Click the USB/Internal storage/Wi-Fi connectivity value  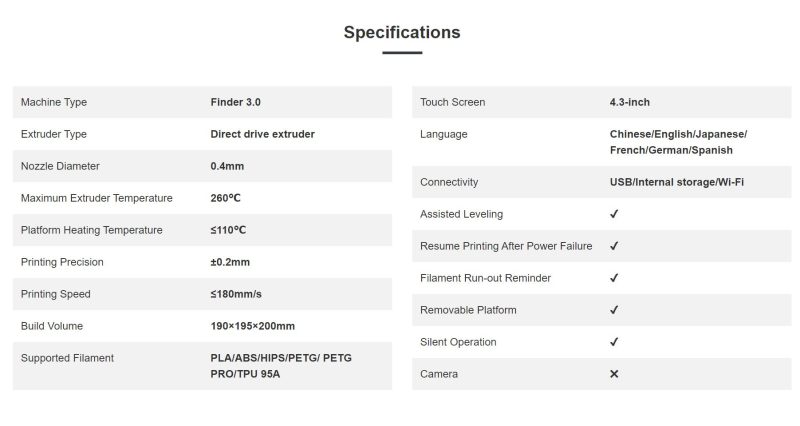tap(677, 182)
